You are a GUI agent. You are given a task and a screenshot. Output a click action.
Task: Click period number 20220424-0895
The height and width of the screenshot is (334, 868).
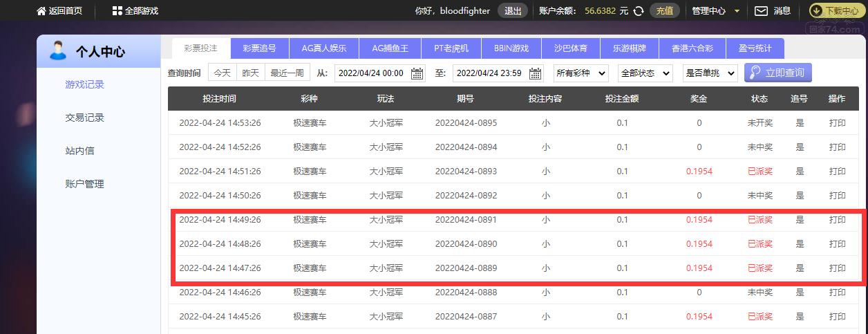pyautogui.click(x=466, y=123)
